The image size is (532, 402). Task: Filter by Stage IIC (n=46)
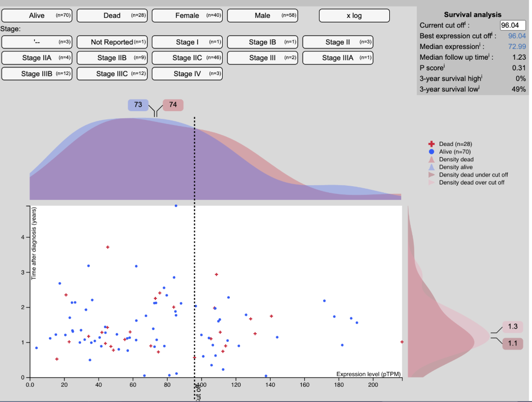pos(188,58)
